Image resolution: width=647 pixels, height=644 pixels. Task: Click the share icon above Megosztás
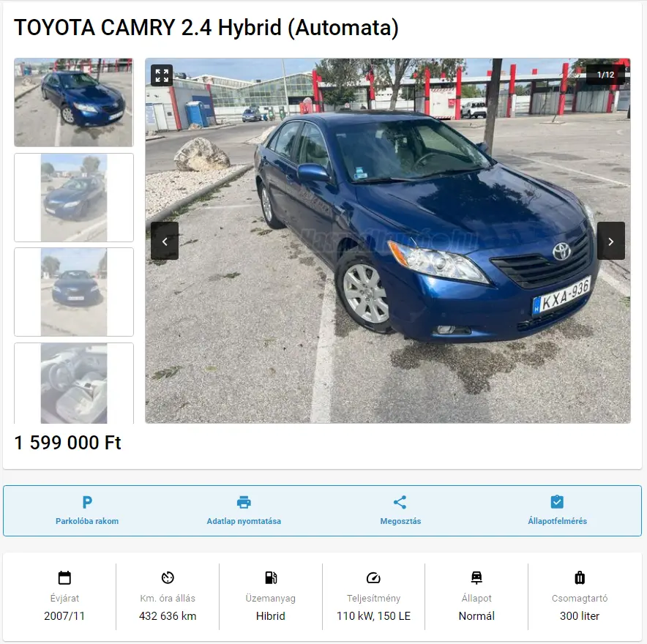[x=400, y=502]
